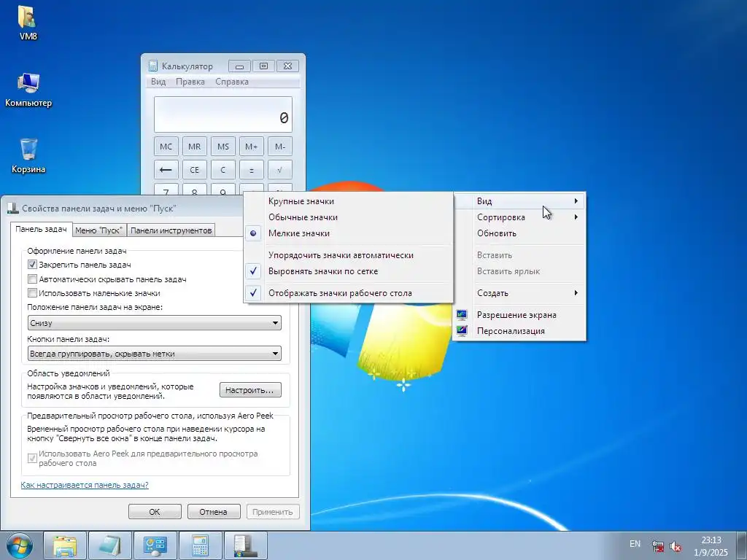Toggle Закрепить панель задач checkbox
This screenshot has height=560, width=747.
click(32, 264)
